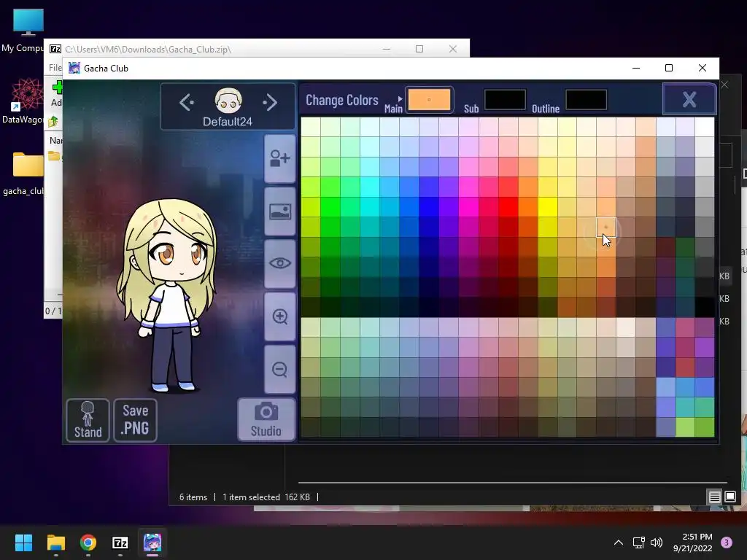Image resolution: width=747 pixels, height=560 pixels.
Task: Open the network tray icon
Action: click(638, 542)
